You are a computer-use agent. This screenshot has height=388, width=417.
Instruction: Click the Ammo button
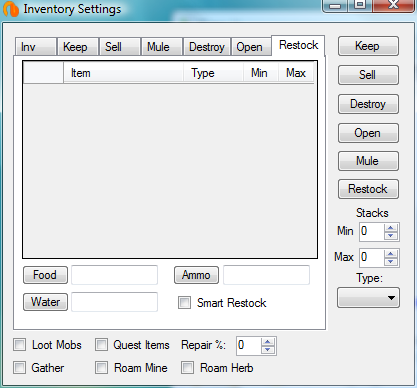point(196,275)
